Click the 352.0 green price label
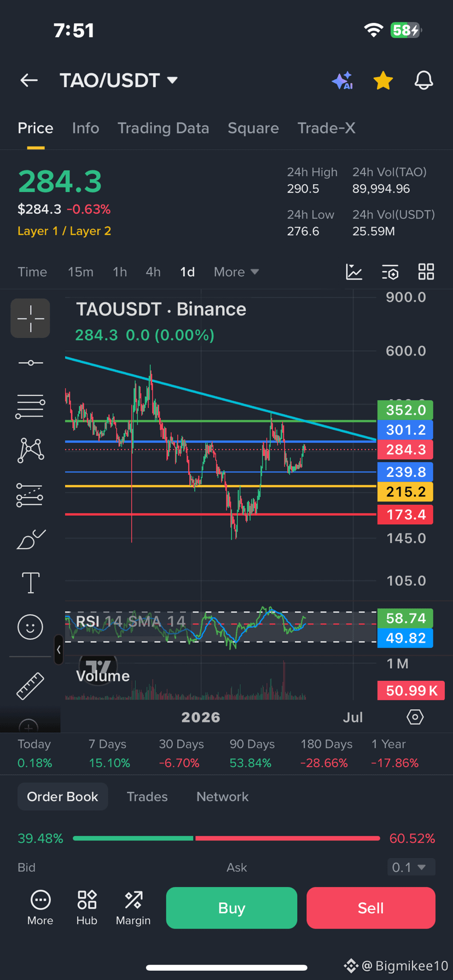Image resolution: width=453 pixels, height=980 pixels. (x=405, y=410)
